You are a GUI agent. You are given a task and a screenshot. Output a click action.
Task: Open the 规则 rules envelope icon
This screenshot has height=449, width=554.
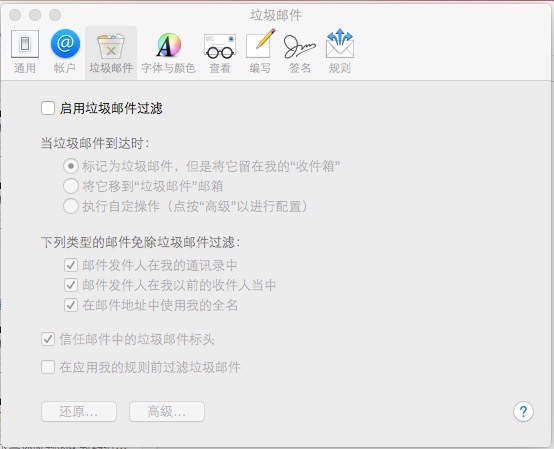pyautogui.click(x=340, y=51)
